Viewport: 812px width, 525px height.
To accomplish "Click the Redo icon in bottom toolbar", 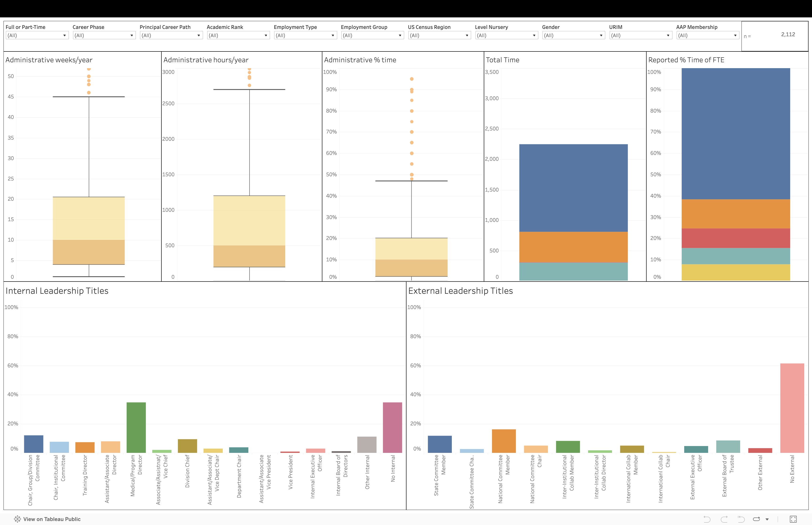I will tap(724, 519).
